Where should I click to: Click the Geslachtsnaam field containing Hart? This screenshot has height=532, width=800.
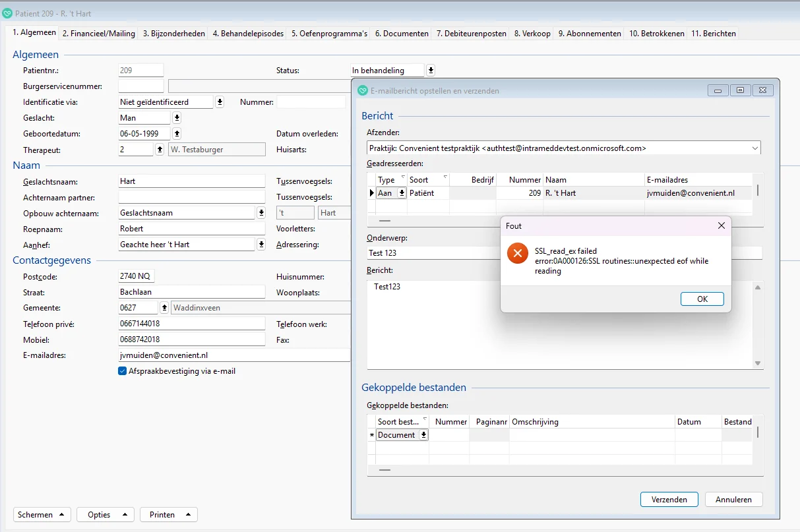(192, 181)
